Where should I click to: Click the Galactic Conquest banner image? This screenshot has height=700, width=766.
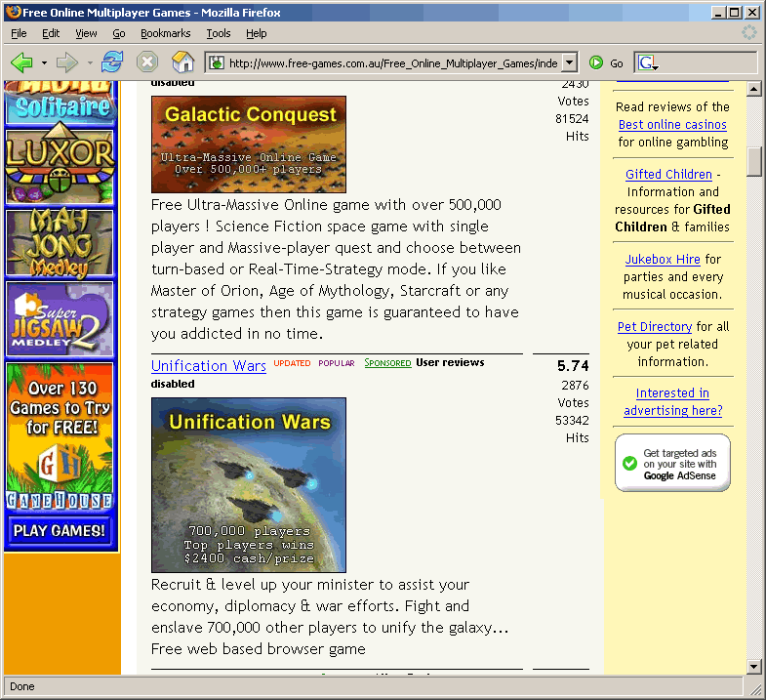[248, 144]
